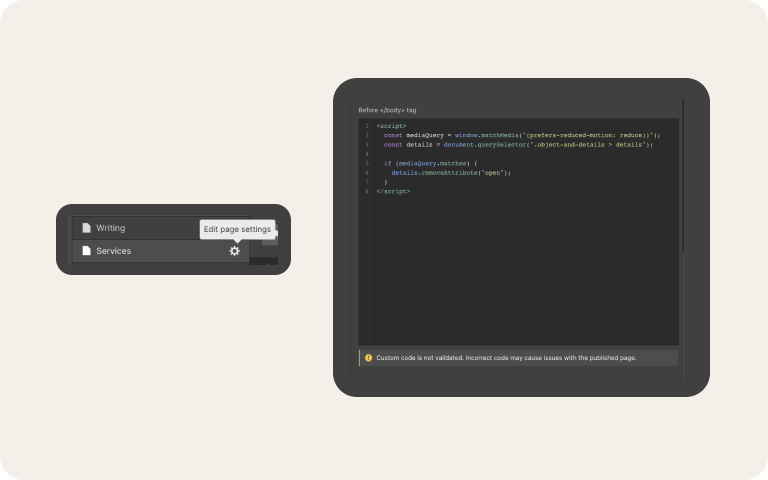Viewport: 768px width, 480px height.
Task: Click the yellow warning icon in notice
Action: click(x=368, y=358)
